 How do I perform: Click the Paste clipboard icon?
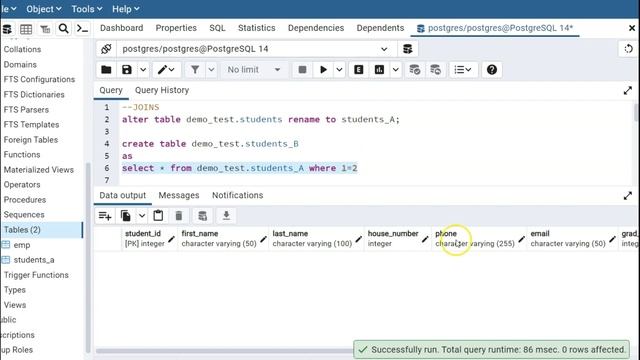[158, 216]
